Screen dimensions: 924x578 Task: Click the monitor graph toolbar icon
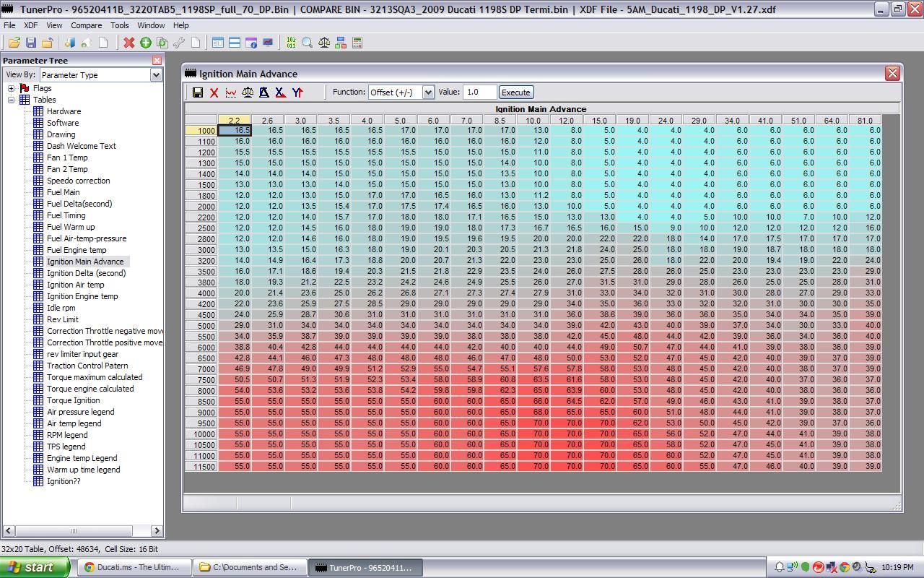[x=268, y=43]
